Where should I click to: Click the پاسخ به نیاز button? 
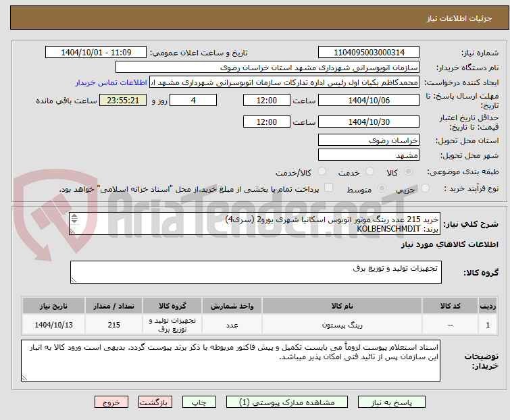point(391,402)
